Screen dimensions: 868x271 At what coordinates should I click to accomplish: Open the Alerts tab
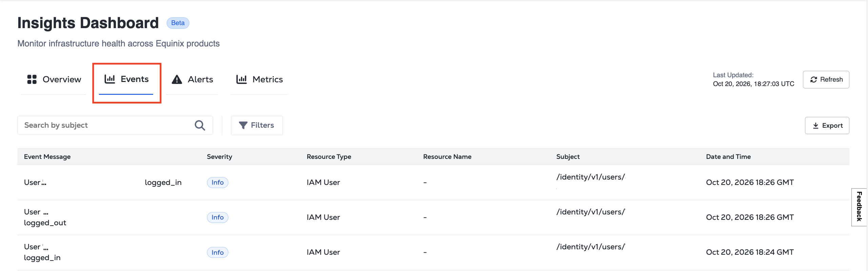point(192,80)
